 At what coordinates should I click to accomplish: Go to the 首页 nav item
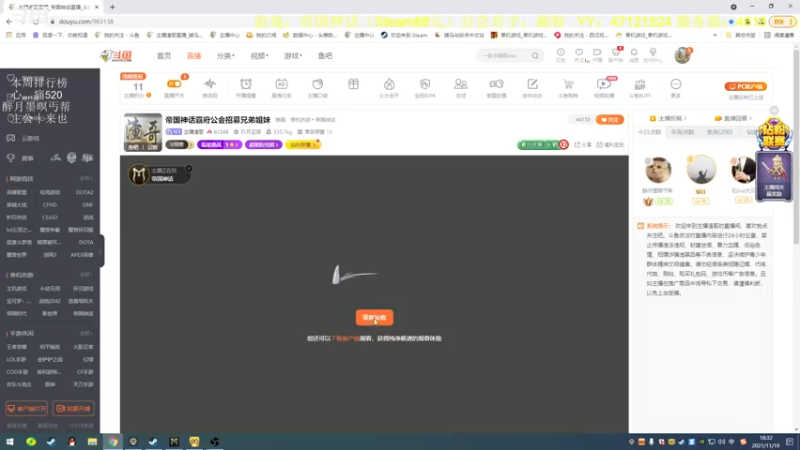164,56
